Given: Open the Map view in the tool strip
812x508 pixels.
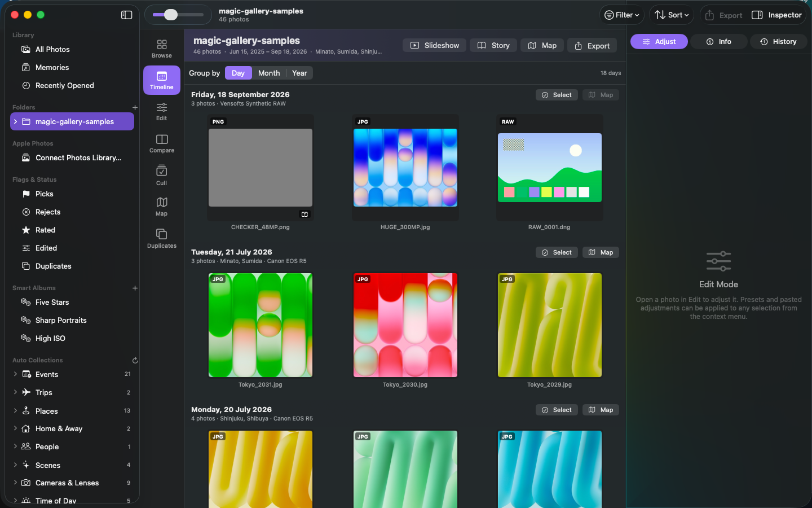Looking at the screenshot, I should point(162,207).
